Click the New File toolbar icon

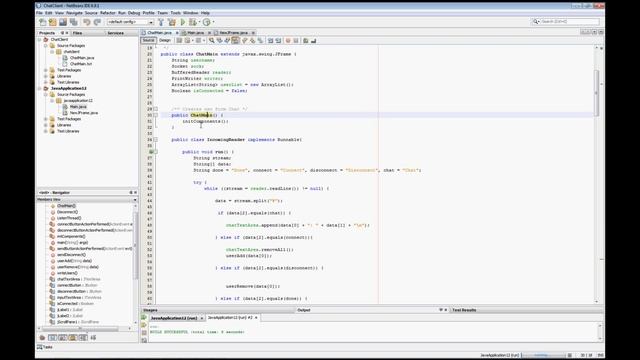pos(42,22)
